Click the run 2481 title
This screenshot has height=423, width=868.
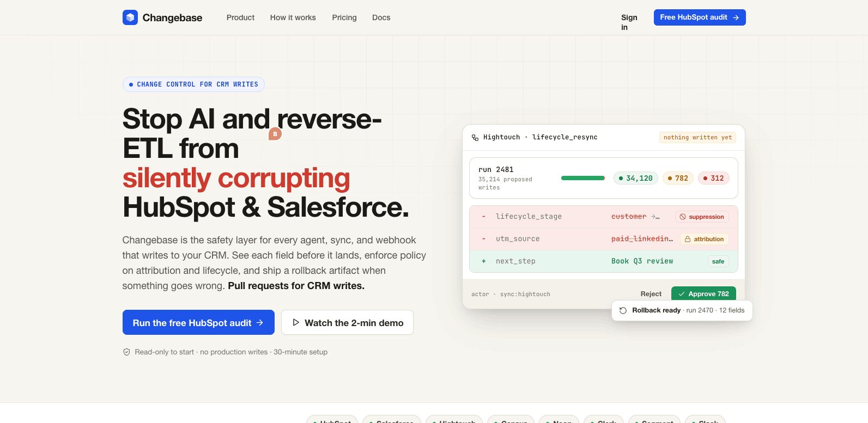point(496,169)
